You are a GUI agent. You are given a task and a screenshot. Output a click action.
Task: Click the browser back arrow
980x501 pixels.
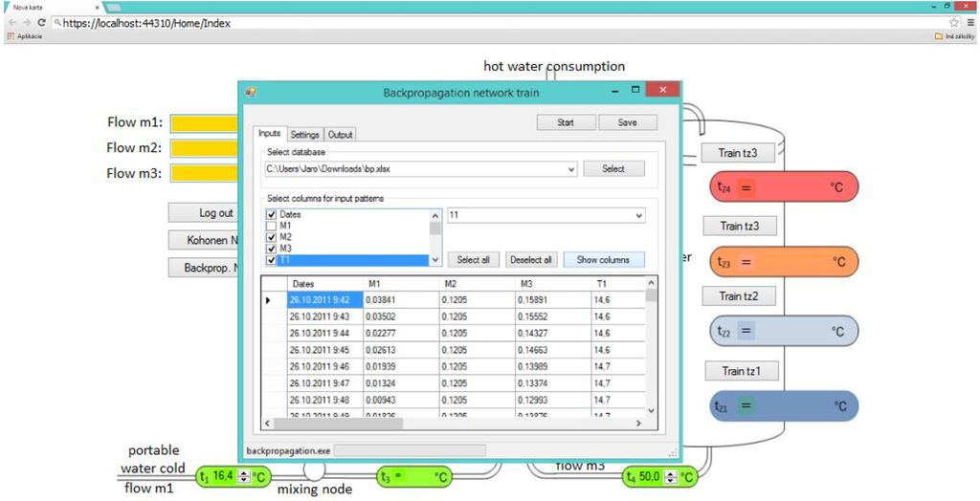tap(11, 22)
